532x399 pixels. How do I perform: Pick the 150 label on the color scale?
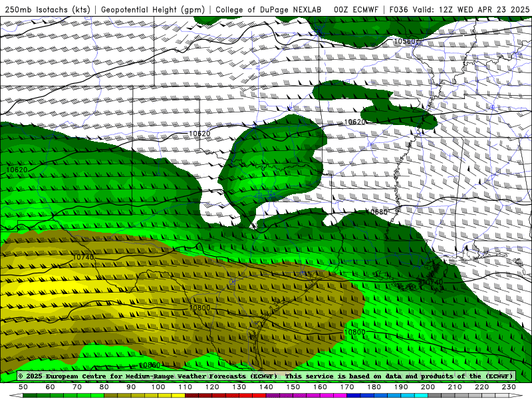293,387
